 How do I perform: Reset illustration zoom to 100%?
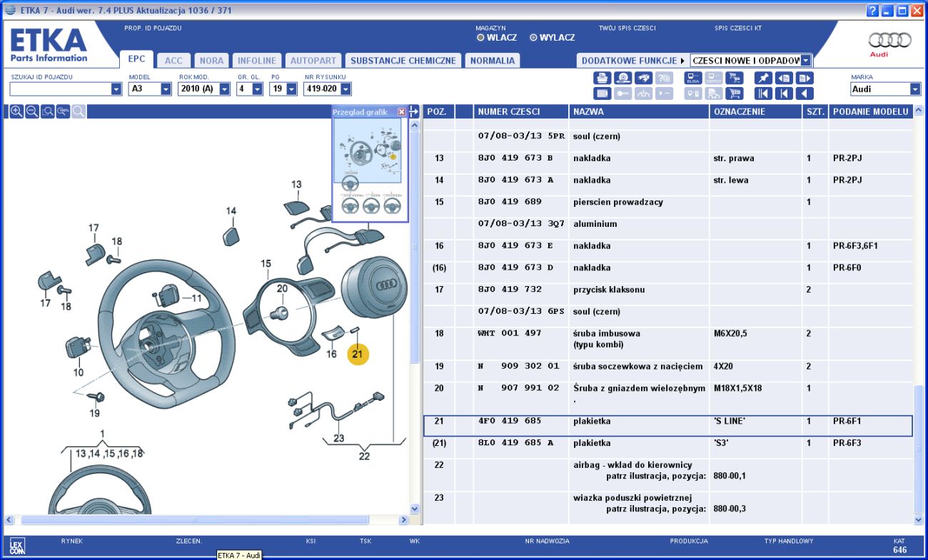63,111
